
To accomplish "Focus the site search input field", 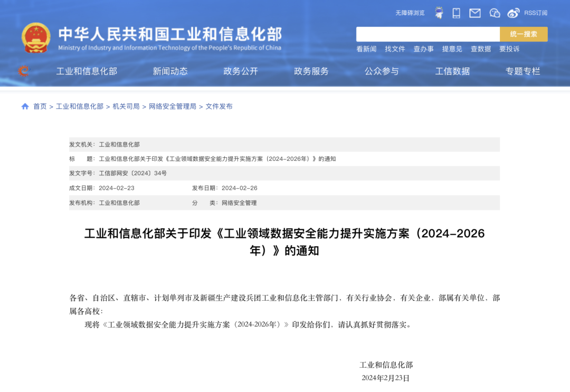I will click(427, 34).
